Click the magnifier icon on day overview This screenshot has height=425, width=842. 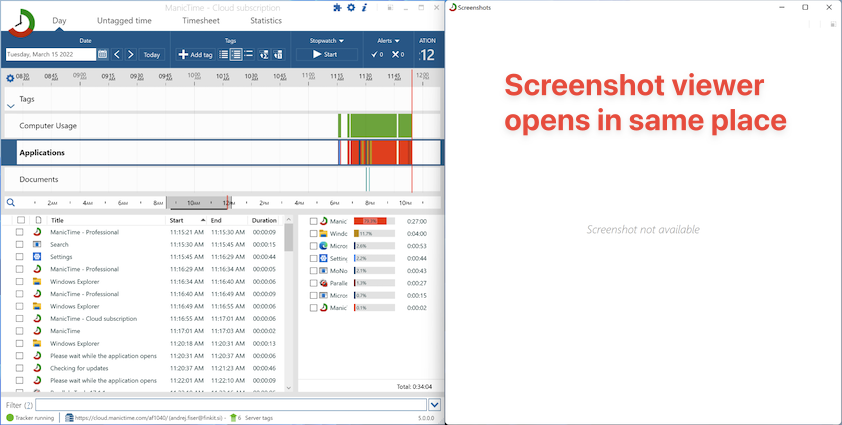pyautogui.click(x=11, y=203)
